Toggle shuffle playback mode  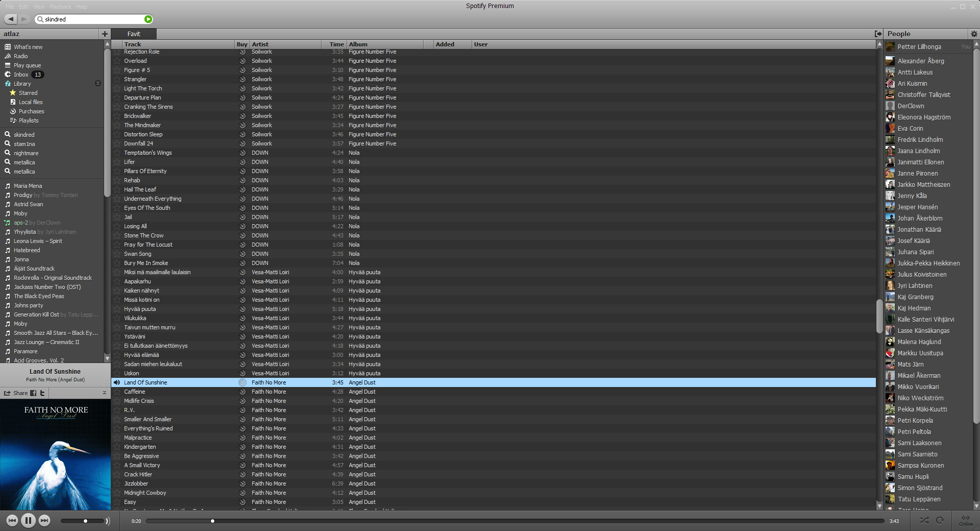click(924, 520)
